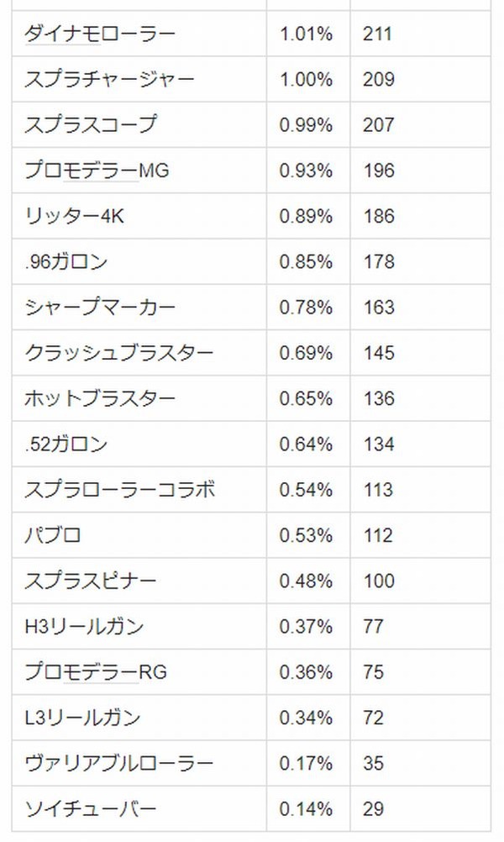This screenshot has height=842, width=504.
Task: Select スプラローラーコラボ entry
Action: point(120,490)
